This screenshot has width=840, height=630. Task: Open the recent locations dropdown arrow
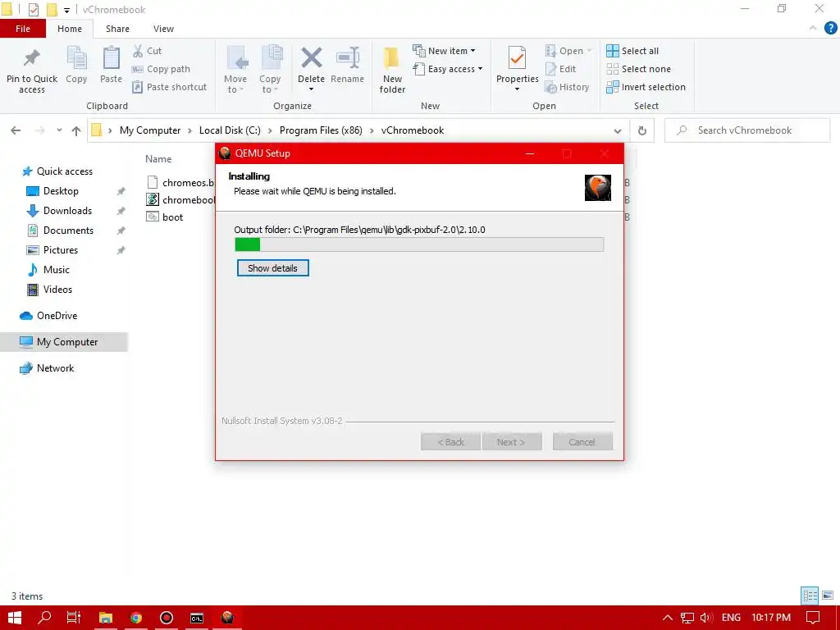coord(59,130)
